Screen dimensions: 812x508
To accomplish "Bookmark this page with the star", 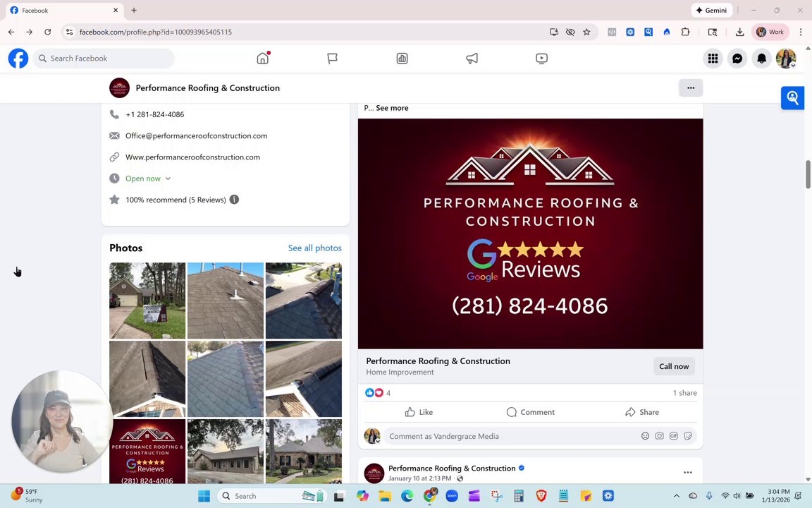I will (586, 32).
